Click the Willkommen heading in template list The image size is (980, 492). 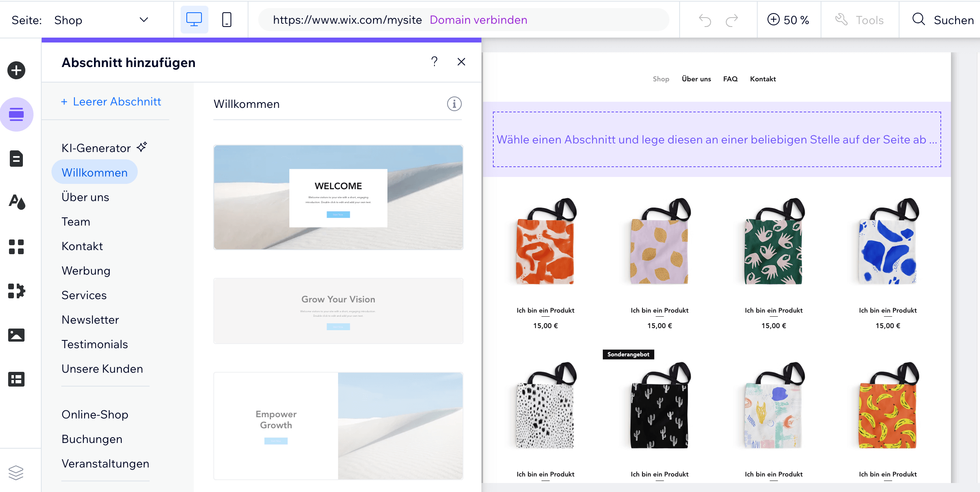tap(246, 104)
